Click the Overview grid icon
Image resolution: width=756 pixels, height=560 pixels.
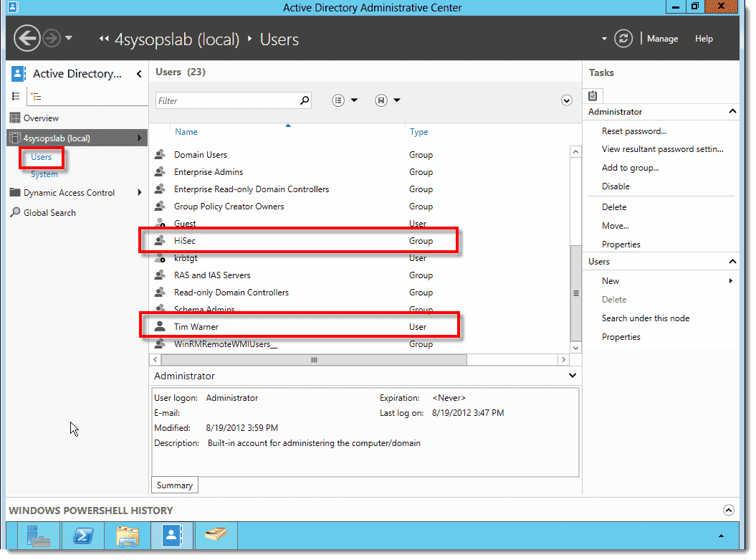click(x=15, y=118)
